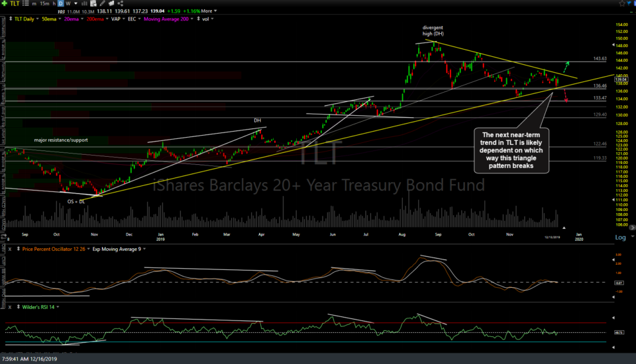Switch to the 15m timeframe
The width and height of the screenshot is (636, 364).
[44, 3]
